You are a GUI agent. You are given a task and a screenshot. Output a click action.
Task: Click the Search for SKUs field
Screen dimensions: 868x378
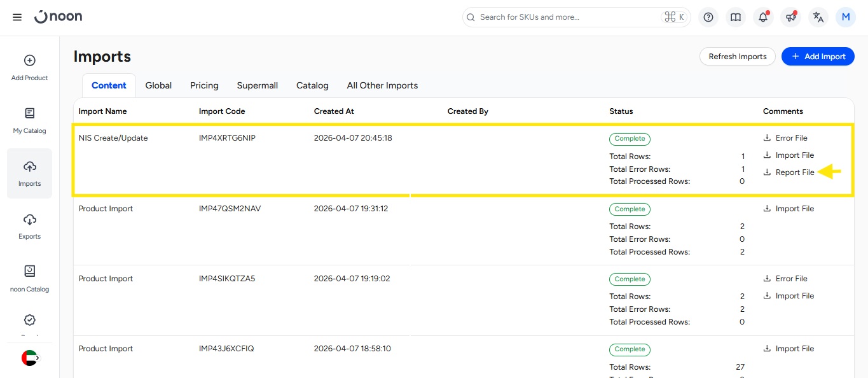[566, 17]
